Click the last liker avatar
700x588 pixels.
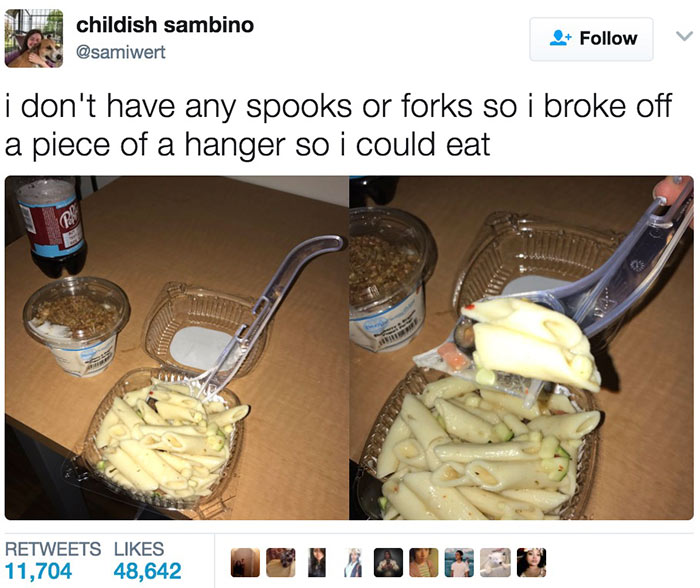[531, 563]
